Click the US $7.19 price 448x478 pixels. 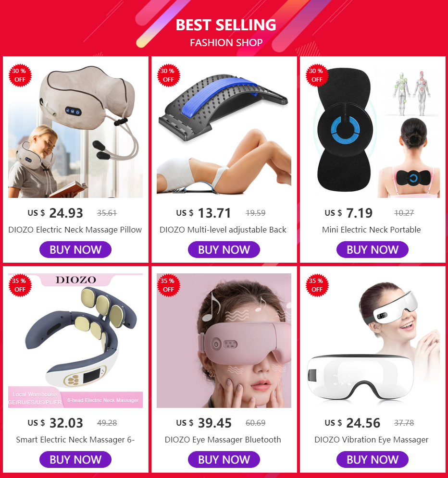[348, 213]
